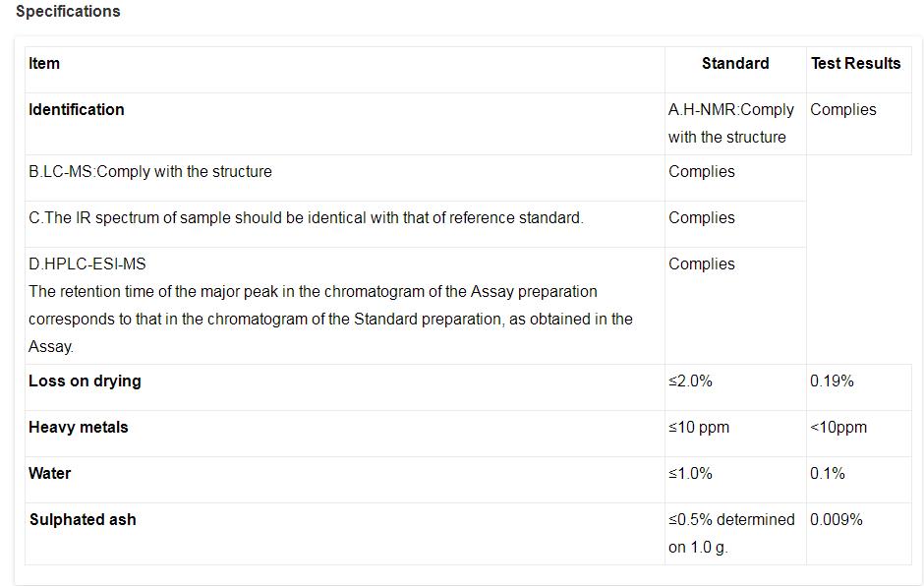The width and height of the screenshot is (924, 586).
Task: Click Complies result for Identification
Action: click(x=842, y=110)
